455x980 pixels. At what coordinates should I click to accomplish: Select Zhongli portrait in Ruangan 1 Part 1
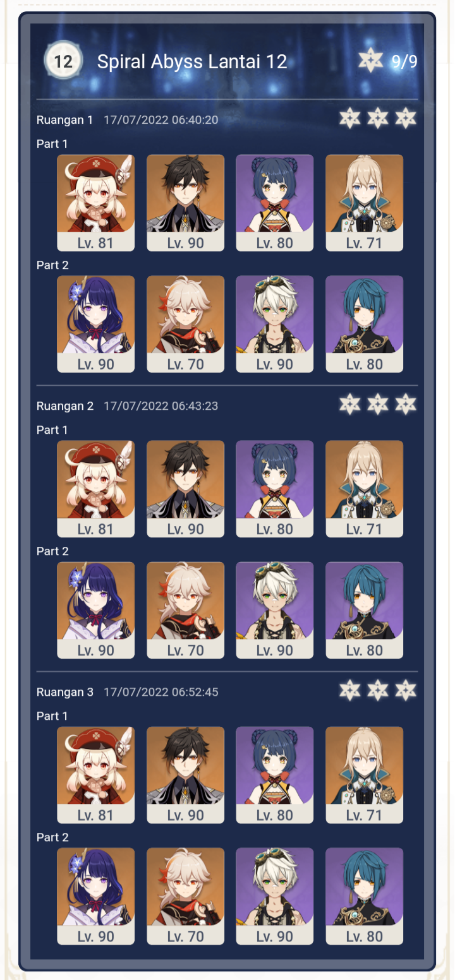[x=185, y=203]
